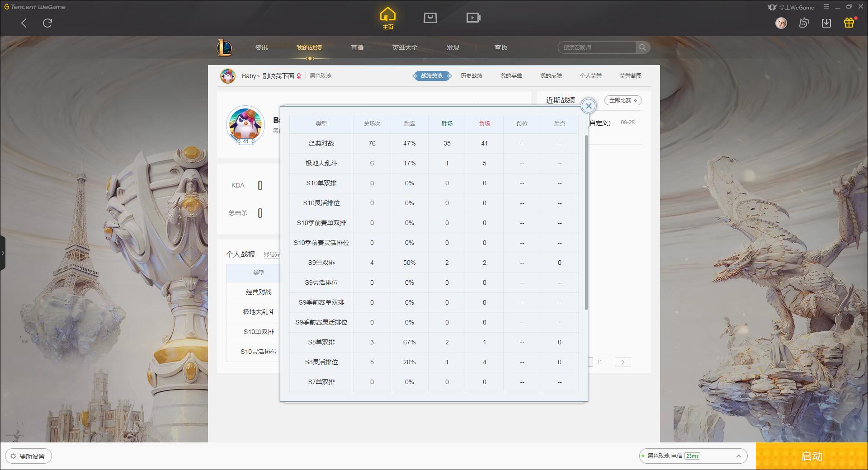The height and width of the screenshot is (470, 868).
Task: Open the 直播 tab
Action: pos(357,47)
